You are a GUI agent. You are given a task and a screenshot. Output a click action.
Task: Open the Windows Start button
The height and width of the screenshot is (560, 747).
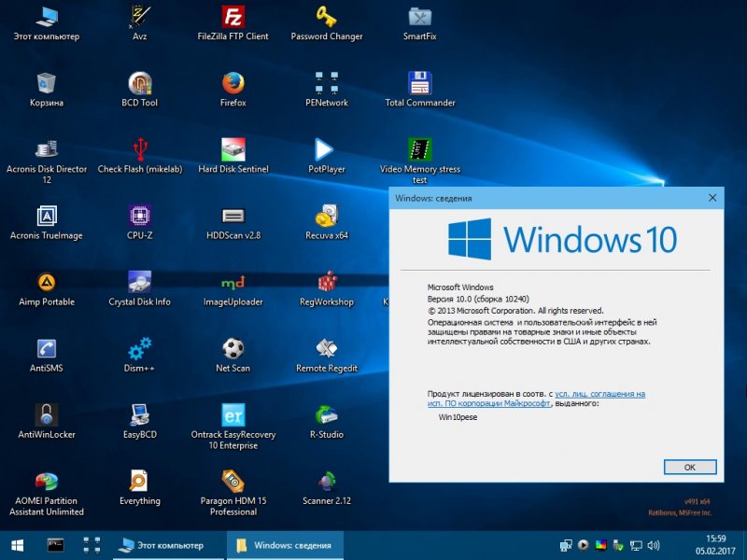point(18,545)
